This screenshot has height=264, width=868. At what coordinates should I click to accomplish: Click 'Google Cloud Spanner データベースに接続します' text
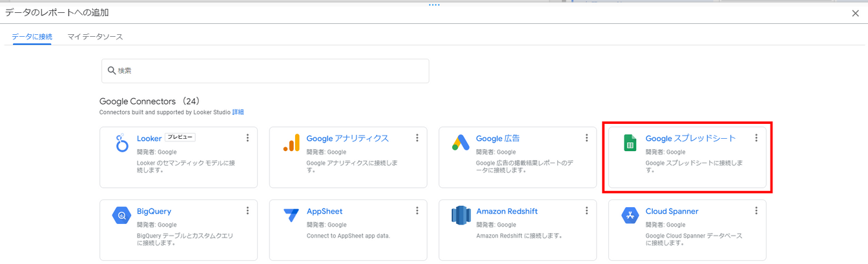pyautogui.click(x=694, y=239)
